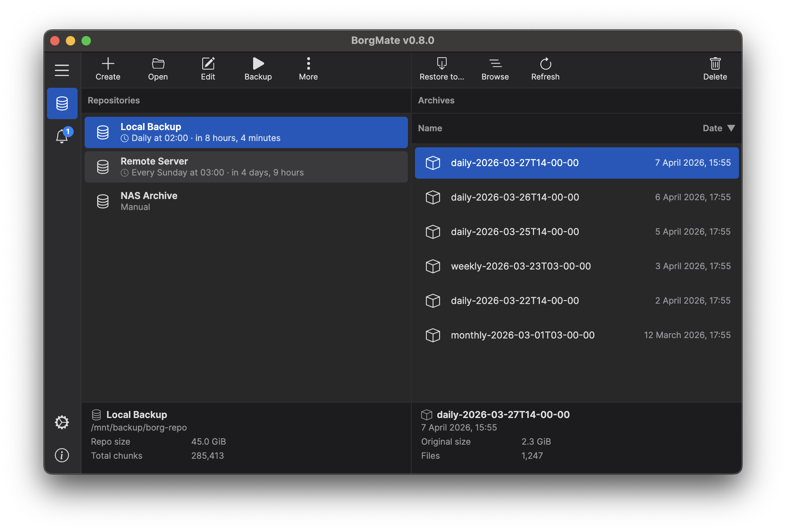This screenshot has height=532, width=786.
Task: Browse the selected archive contents
Action: (x=495, y=64)
